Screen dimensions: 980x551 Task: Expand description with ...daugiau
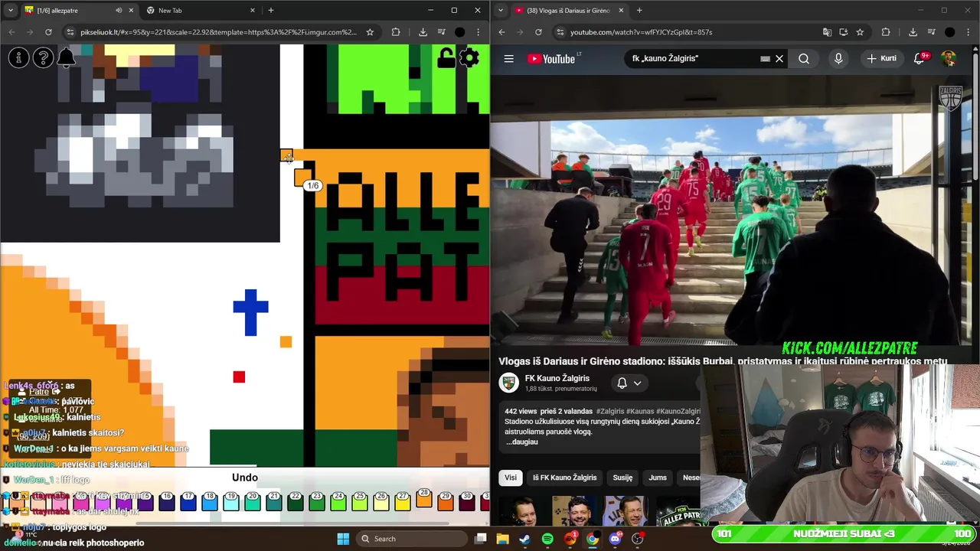[x=521, y=442]
